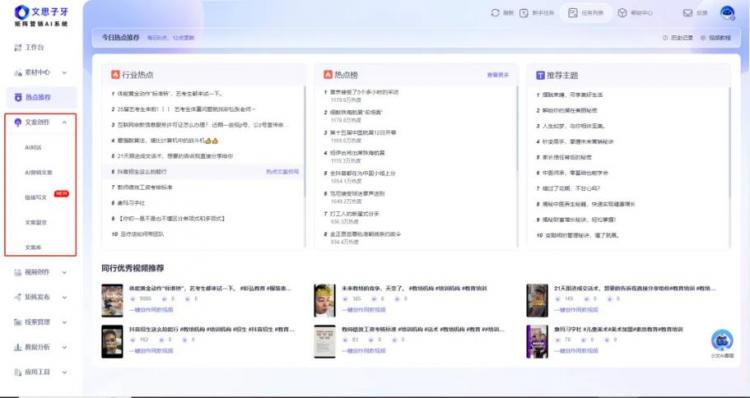Click the view-more link in the 热点榜 header
This screenshot has width=750, height=398.
click(498, 75)
